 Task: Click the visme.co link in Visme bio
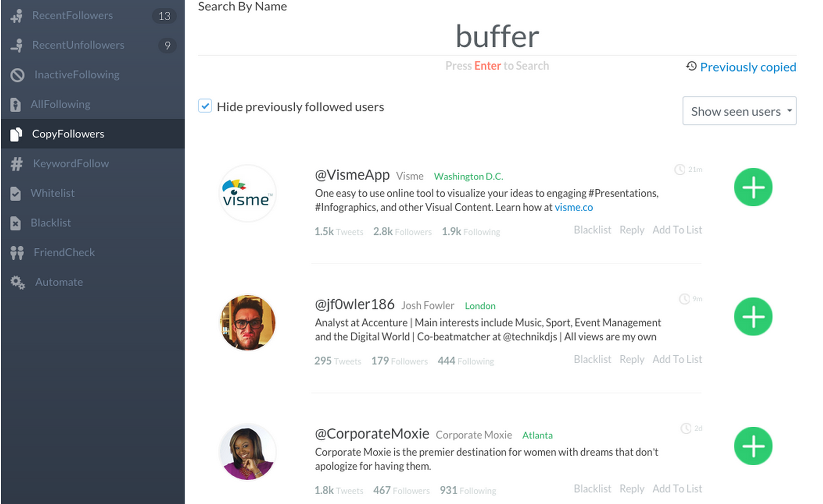pyautogui.click(x=573, y=207)
